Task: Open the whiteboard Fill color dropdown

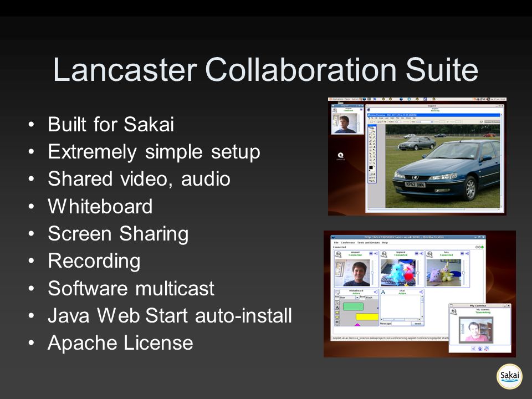Action: click(x=349, y=297)
